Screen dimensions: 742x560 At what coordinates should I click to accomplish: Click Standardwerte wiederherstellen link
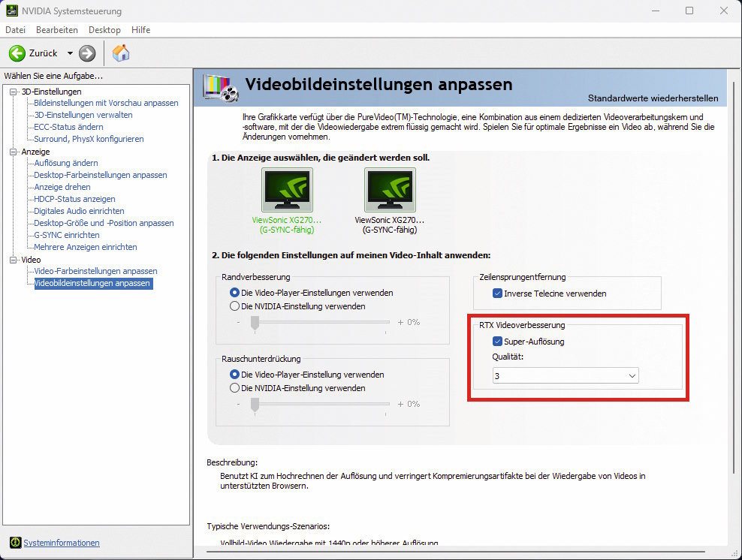coord(653,98)
